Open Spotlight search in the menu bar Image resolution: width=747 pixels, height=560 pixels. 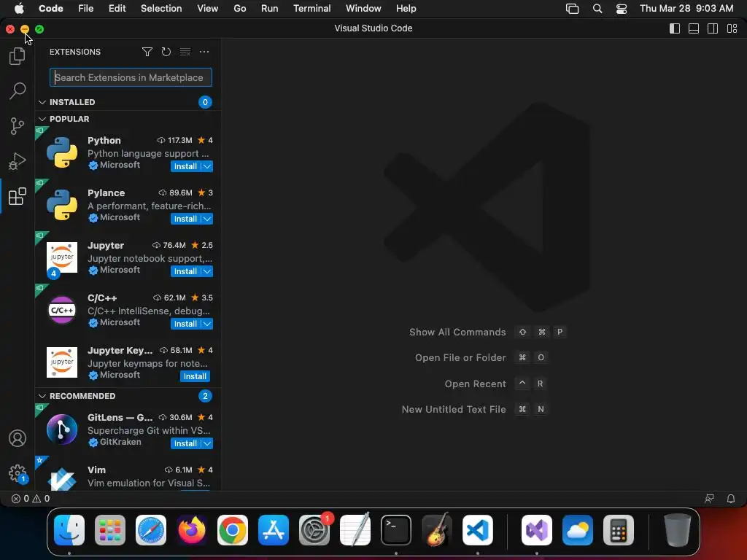pyautogui.click(x=597, y=9)
